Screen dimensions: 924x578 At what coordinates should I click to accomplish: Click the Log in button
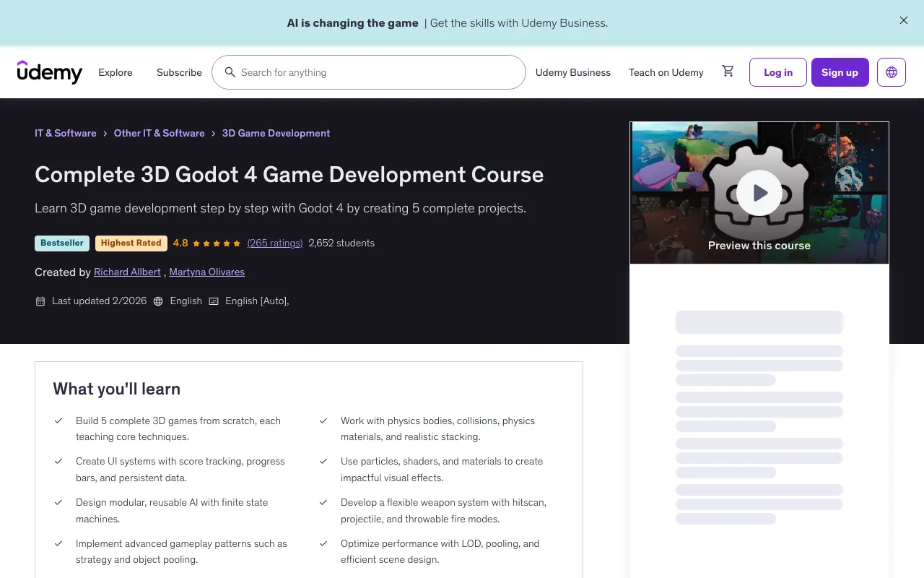777,72
